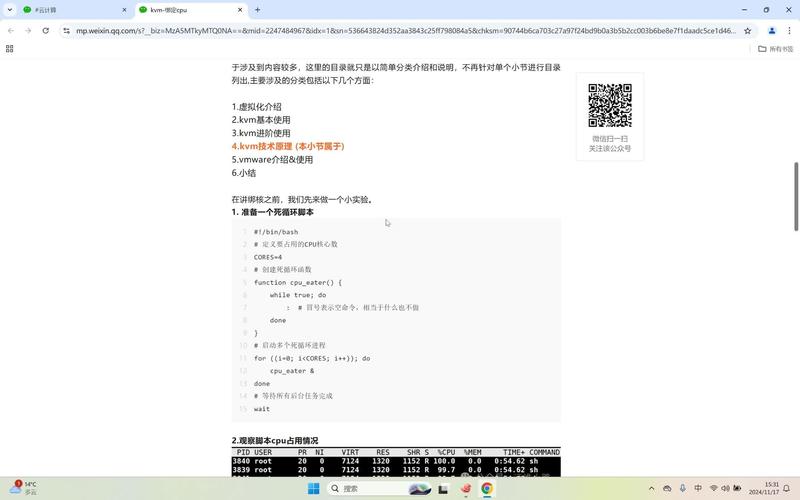This screenshot has height=500, width=800.
Task: Click the wait code line
Action: click(x=262, y=409)
